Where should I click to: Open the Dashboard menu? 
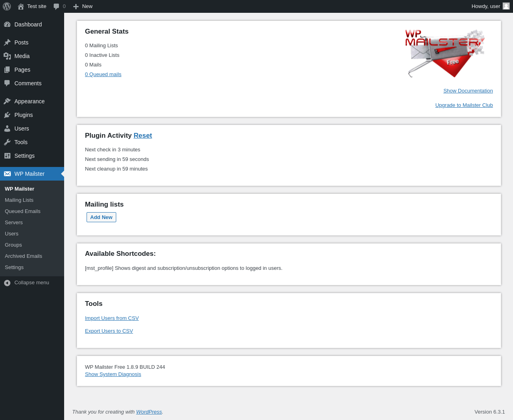[32, 24]
